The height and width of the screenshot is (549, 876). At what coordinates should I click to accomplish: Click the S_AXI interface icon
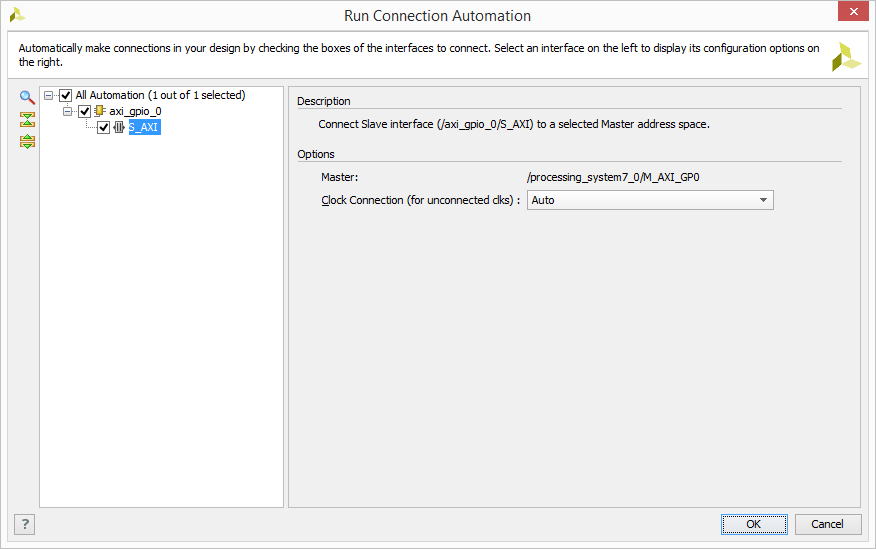tap(118, 127)
